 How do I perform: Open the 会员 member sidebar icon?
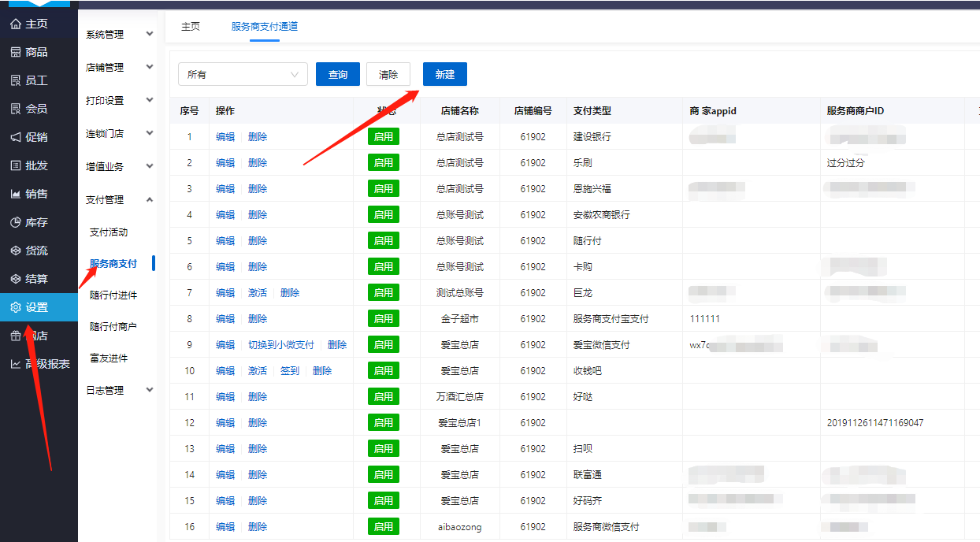[x=15, y=109]
